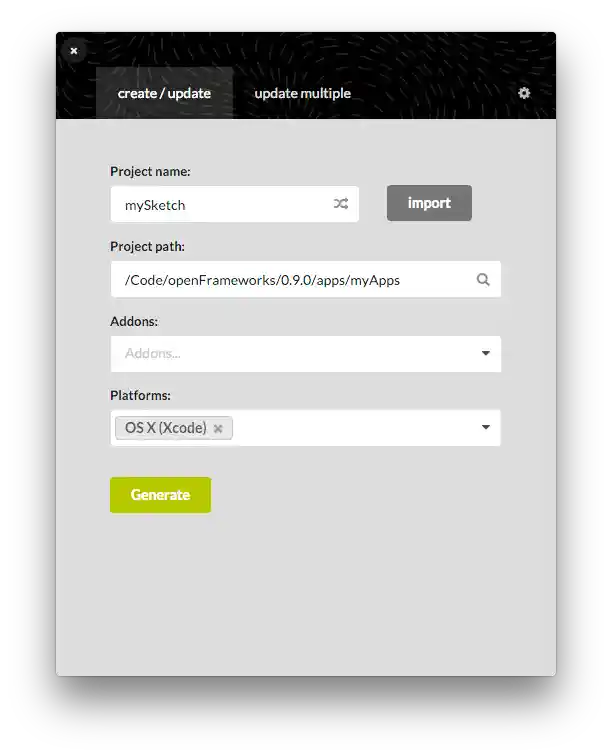The height and width of the screenshot is (756, 612).
Task: Open the settings gear in the header
Action: pyautogui.click(x=524, y=93)
